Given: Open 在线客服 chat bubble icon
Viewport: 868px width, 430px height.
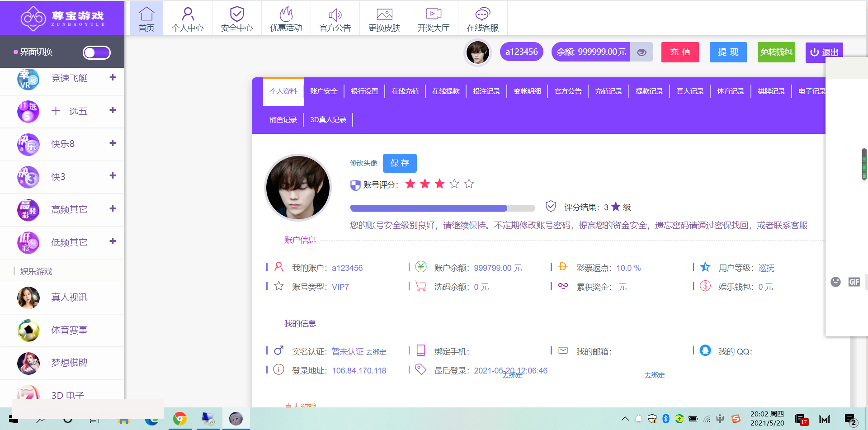Looking at the screenshot, I should click(482, 14).
